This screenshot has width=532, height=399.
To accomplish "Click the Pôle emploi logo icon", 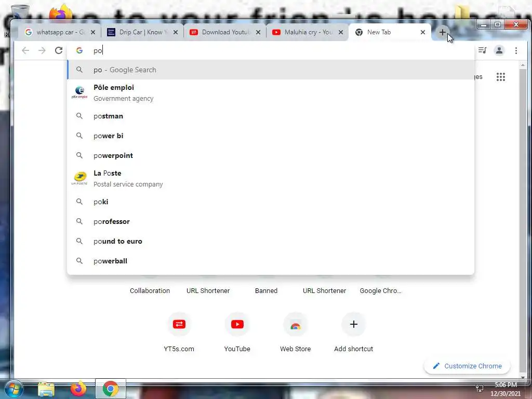I will pos(79,92).
